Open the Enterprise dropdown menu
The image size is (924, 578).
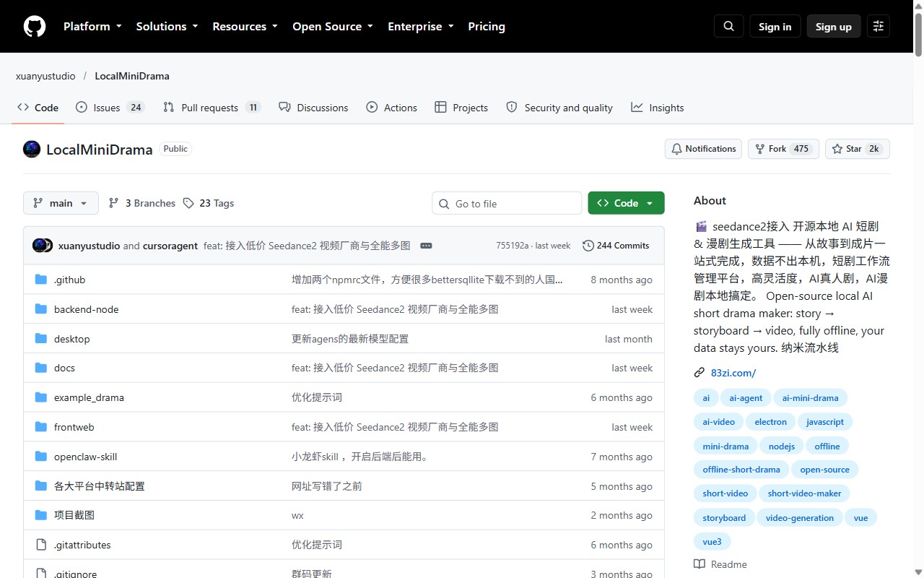click(421, 26)
